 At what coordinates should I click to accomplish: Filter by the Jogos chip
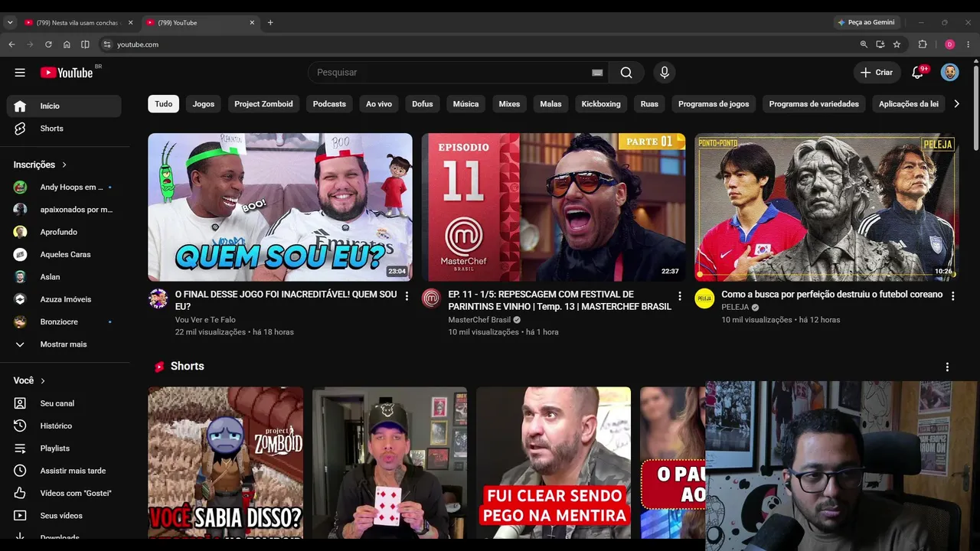[204, 104]
